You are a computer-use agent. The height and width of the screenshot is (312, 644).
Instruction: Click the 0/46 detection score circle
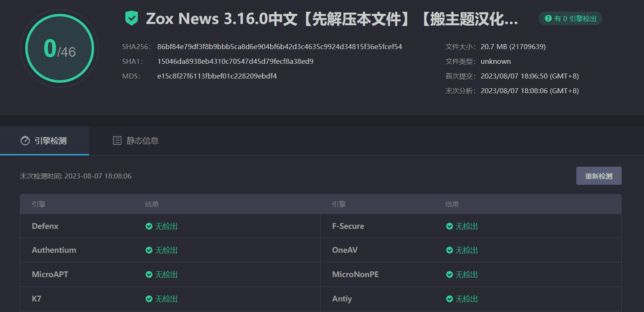[59, 49]
